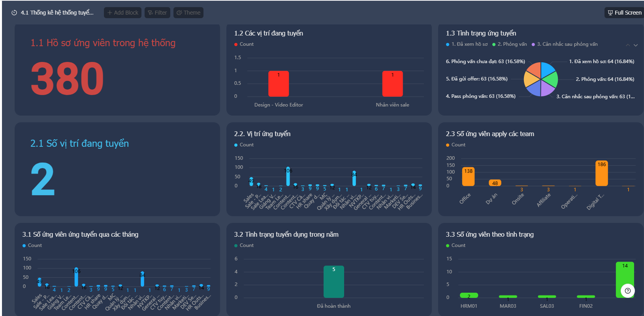This screenshot has height=316, width=644.
Task: Click the axis label "Onsite" in chart 2.3
Action: [518, 199]
